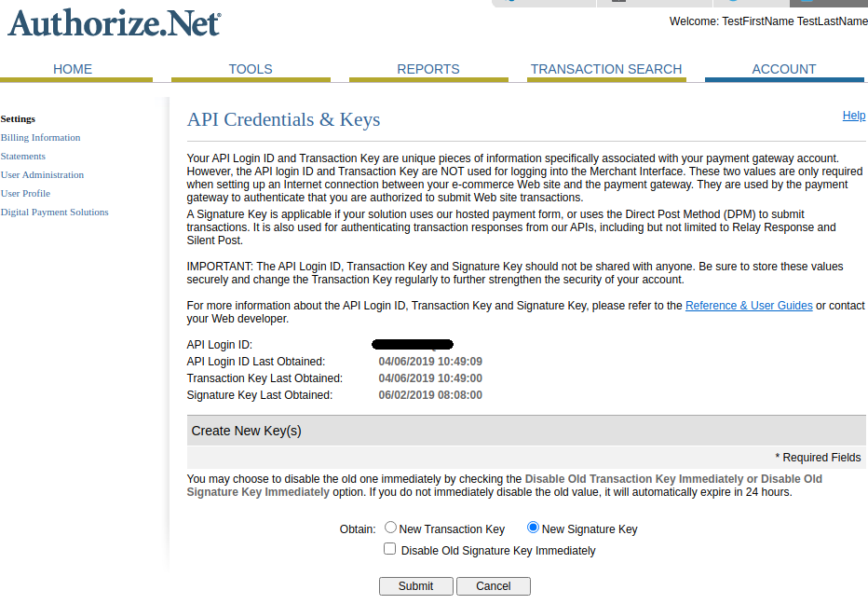Click the Authorize.Net logo
This screenshot has width=868, height=604.
pyautogui.click(x=114, y=23)
